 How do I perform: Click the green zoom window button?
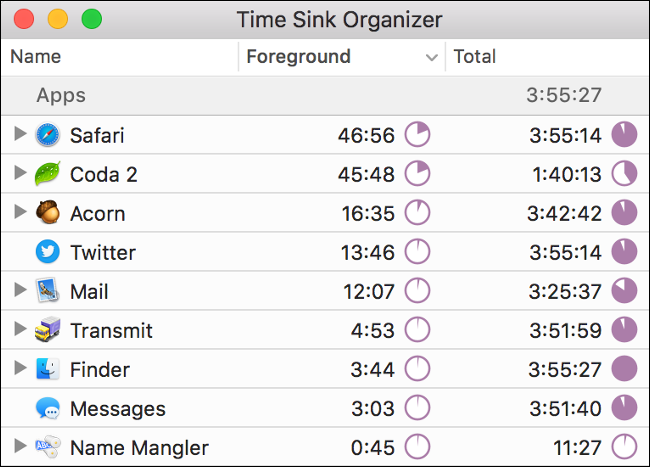[x=92, y=19]
